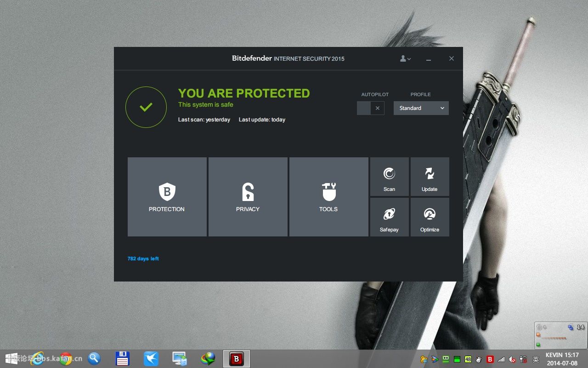The width and height of the screenshot is (588, 368).
Task: Click the AUTOPILOT label
Action: (x=375, y=94)
